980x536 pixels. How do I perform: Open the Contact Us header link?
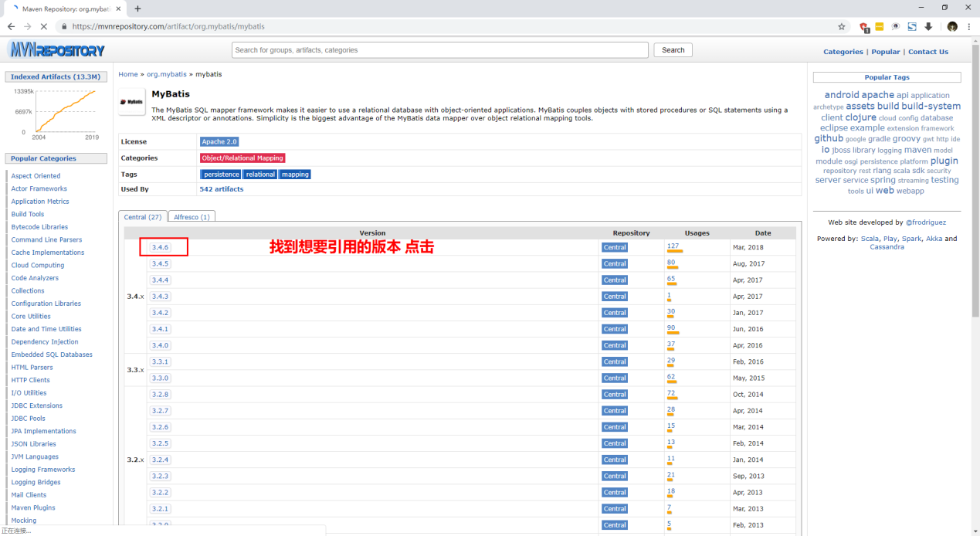[x=928, y=52]
